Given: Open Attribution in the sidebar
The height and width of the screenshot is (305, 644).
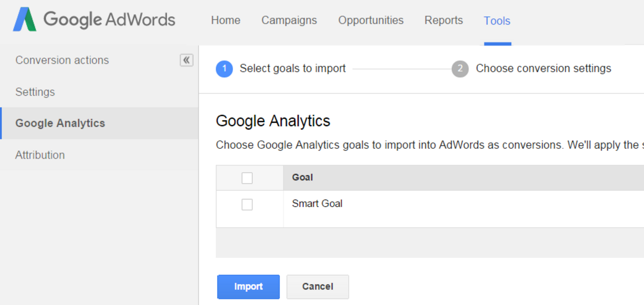Looking at the screenshot, I should pos(40,155).
